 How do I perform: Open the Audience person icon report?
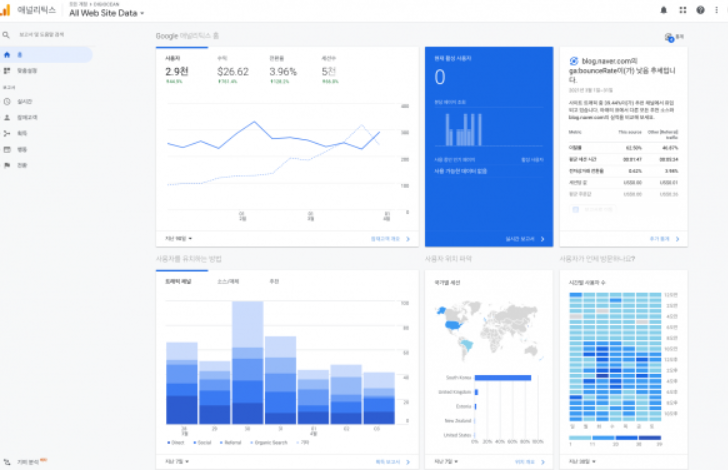[7, 118]
